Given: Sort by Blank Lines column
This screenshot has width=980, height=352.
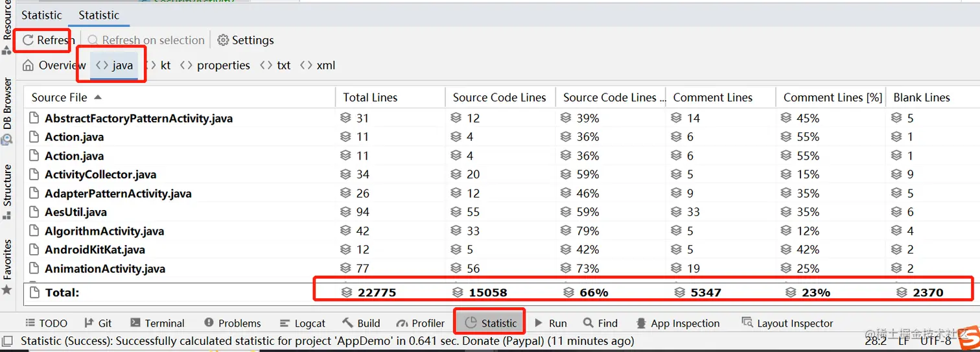Looking at the screenshot, I should pyautogui.click(x=932, y=97).
